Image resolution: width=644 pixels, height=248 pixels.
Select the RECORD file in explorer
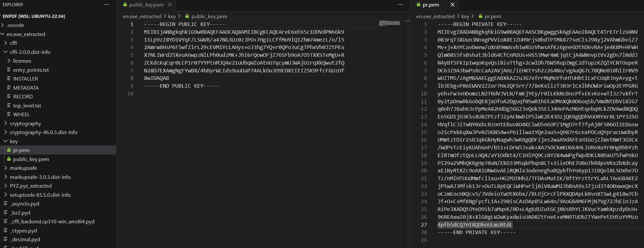23,96
